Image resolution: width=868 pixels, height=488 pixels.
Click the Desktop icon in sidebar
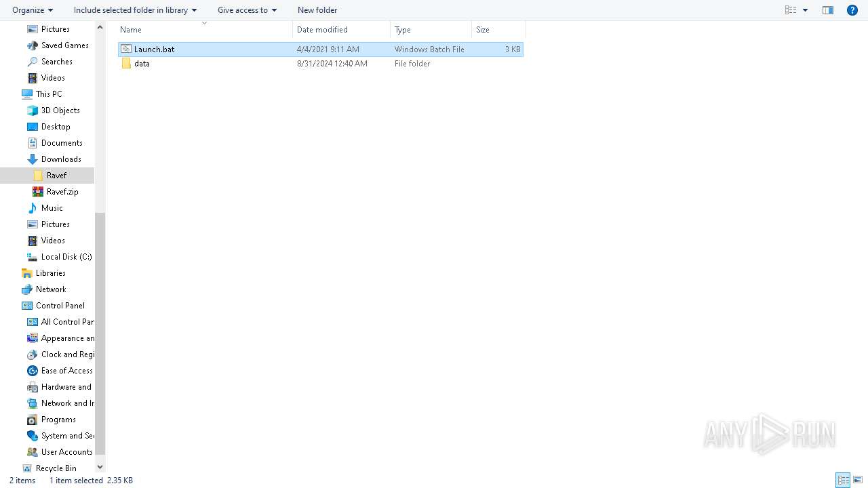pyautogui.click(x=32, y=127)
